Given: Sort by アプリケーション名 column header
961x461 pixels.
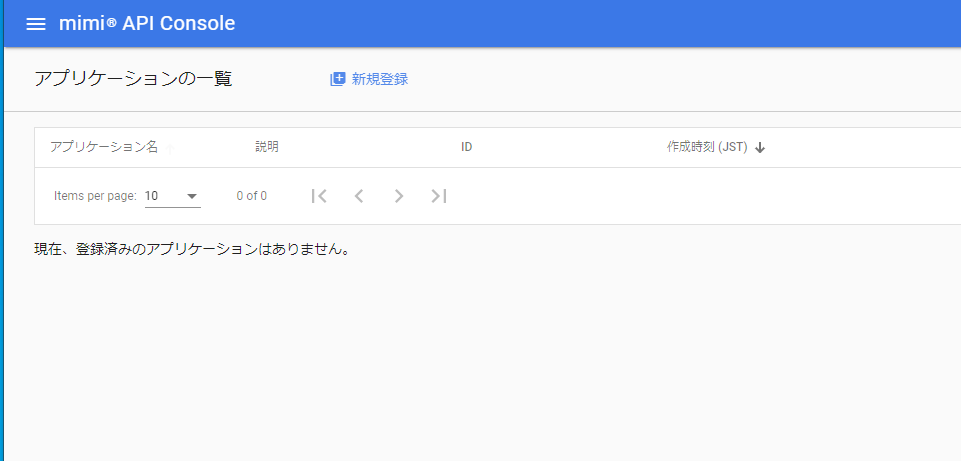Looking at the screenshot, I should tap(104, 147).
